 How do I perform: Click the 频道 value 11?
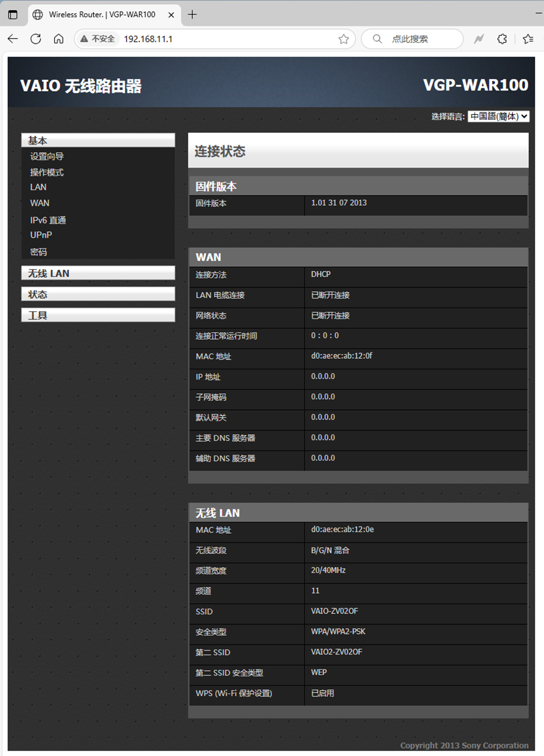pyautogui.click(x=315, y=591)
